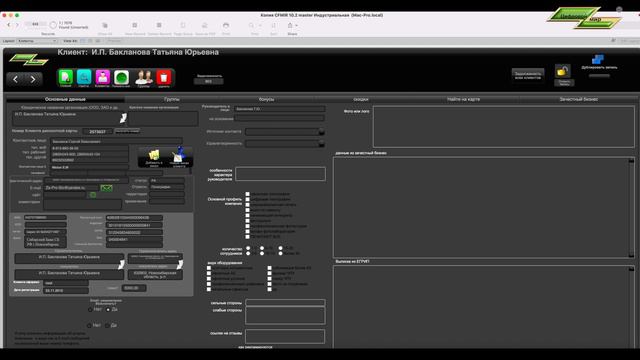This screenshot has height=360, width=640.
Task: Open the Источник контакта dropdown arrow
Action: coord(322,132)
